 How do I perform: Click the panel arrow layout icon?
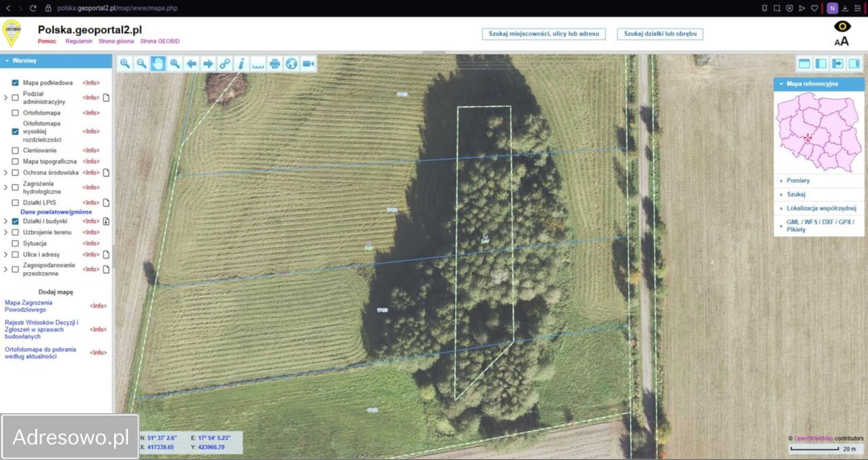(837, 64)
